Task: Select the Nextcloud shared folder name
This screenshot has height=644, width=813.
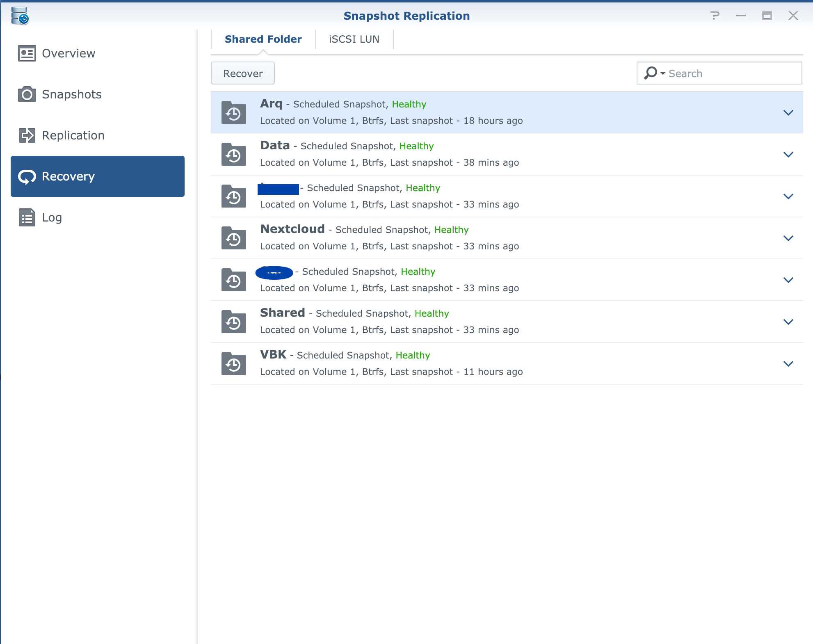Action: tap(292, 229)
